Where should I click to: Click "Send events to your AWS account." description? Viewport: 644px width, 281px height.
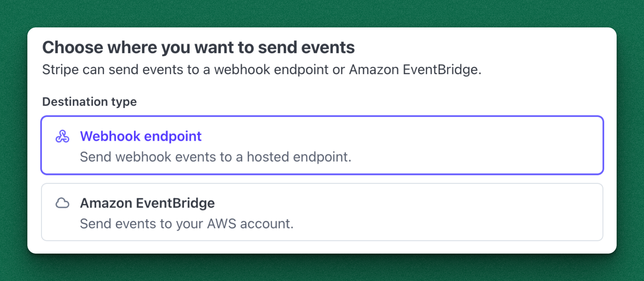(186, 224)
